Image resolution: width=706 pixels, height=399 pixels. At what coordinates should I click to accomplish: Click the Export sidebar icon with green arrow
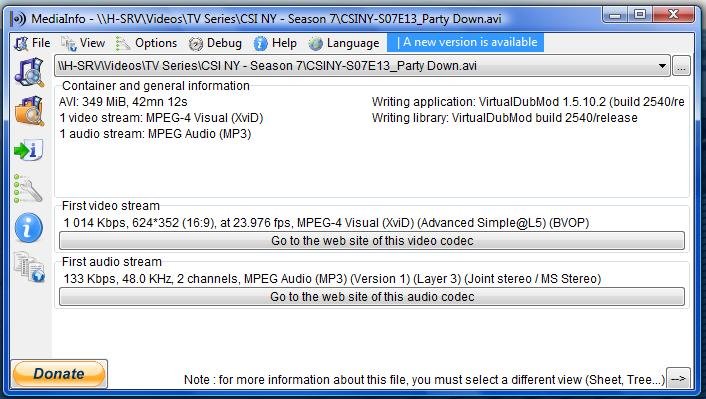pyautogui.click(x=29, y=150)
